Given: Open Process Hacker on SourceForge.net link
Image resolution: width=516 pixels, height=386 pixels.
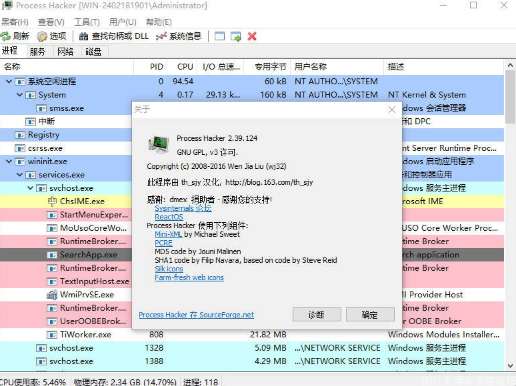Looking at the screenshot, I should coord(196,315).
